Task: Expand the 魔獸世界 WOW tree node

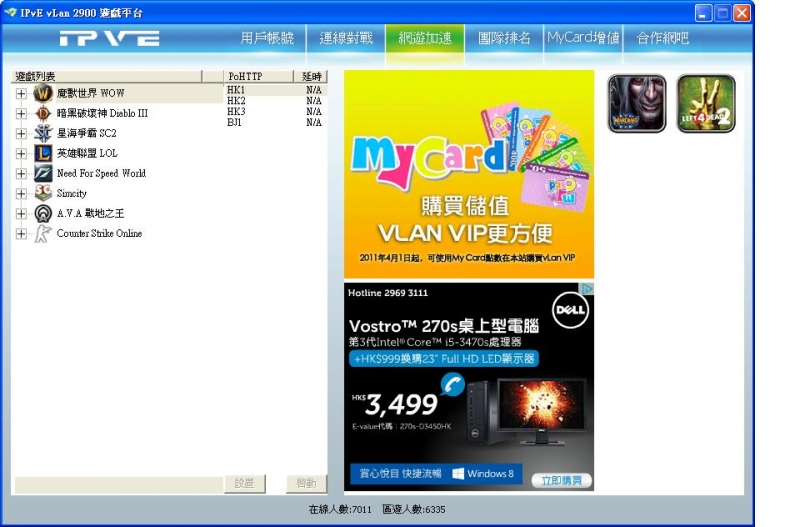Action: pos(21,93)
